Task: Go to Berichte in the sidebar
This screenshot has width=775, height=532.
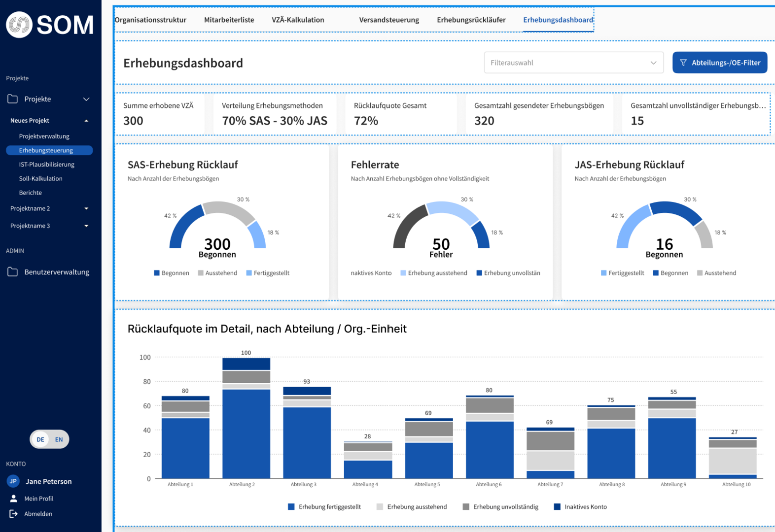Action: coord(31,193)
